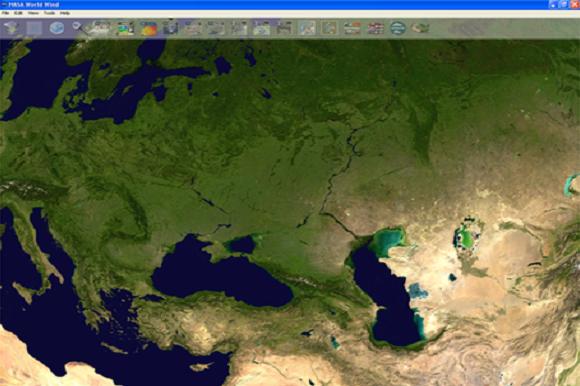Open the Help menu
The image size is (580, 386).
pyautogui.click(x=65, y=13)
